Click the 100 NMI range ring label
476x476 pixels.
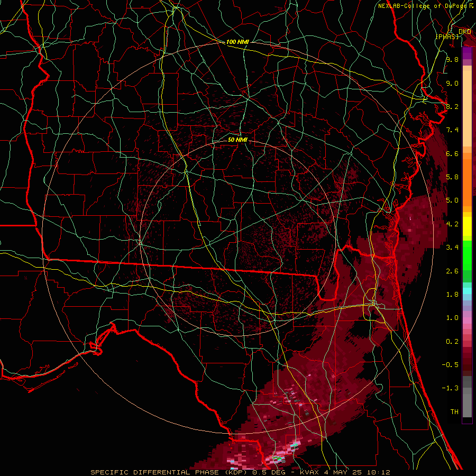[237, 42]
